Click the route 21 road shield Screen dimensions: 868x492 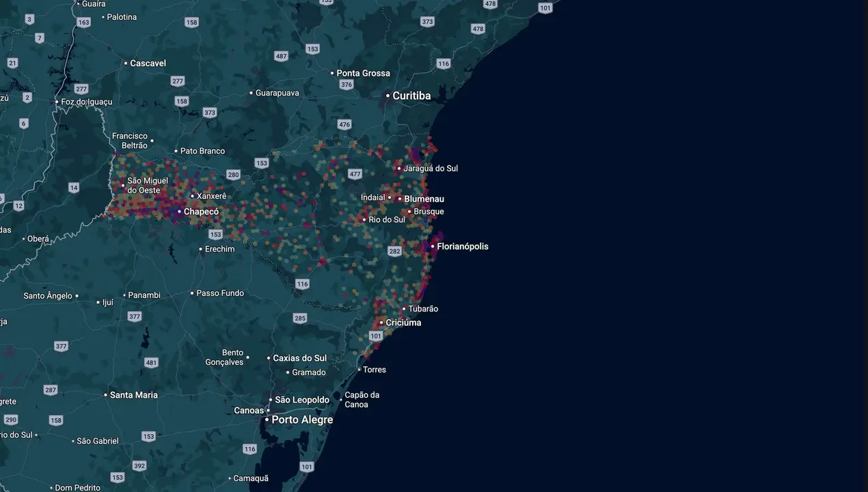(12, 63)
